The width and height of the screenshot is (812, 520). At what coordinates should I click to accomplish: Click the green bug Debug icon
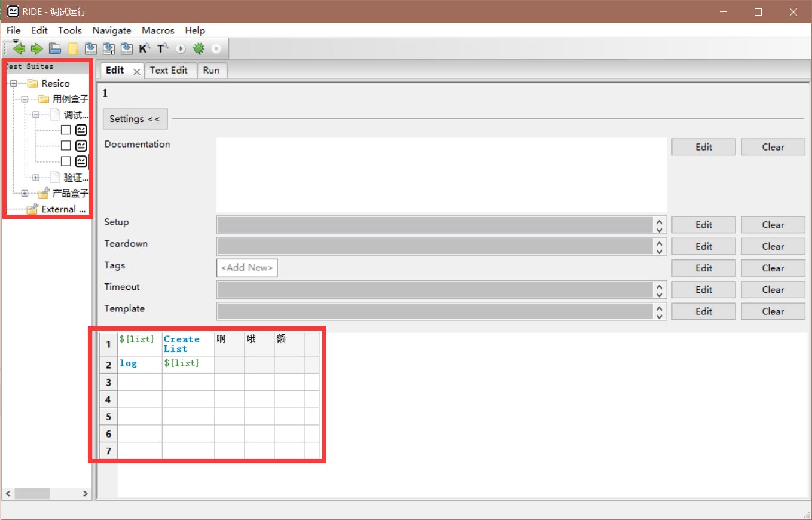[x=199, y=49]
